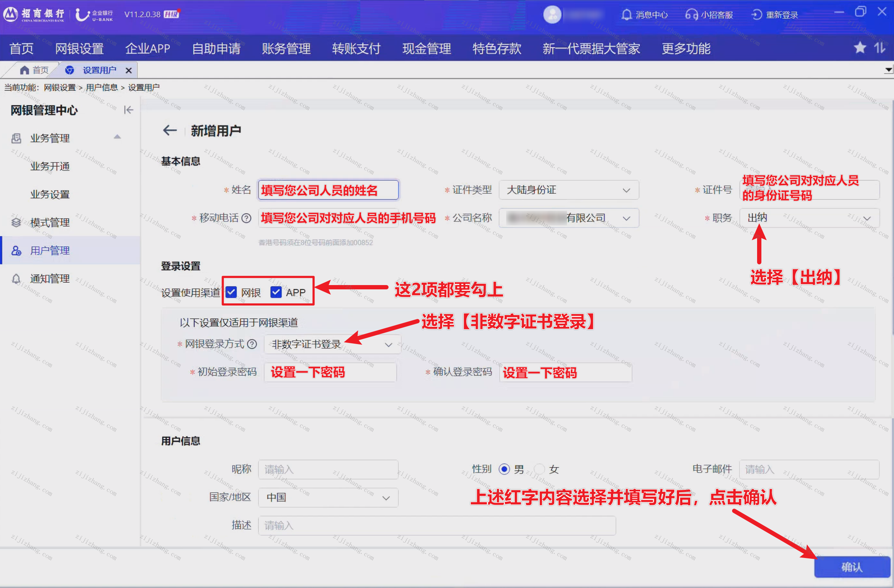Click the 首页 home tab icon
The width and height of the screenshot is (894, 588).
click(24, 70)
